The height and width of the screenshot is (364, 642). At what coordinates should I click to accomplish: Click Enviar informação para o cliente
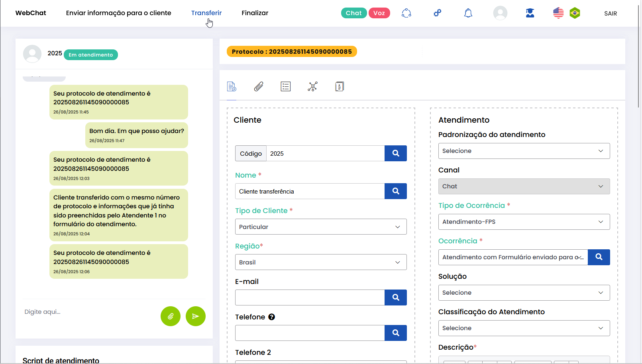119,13
